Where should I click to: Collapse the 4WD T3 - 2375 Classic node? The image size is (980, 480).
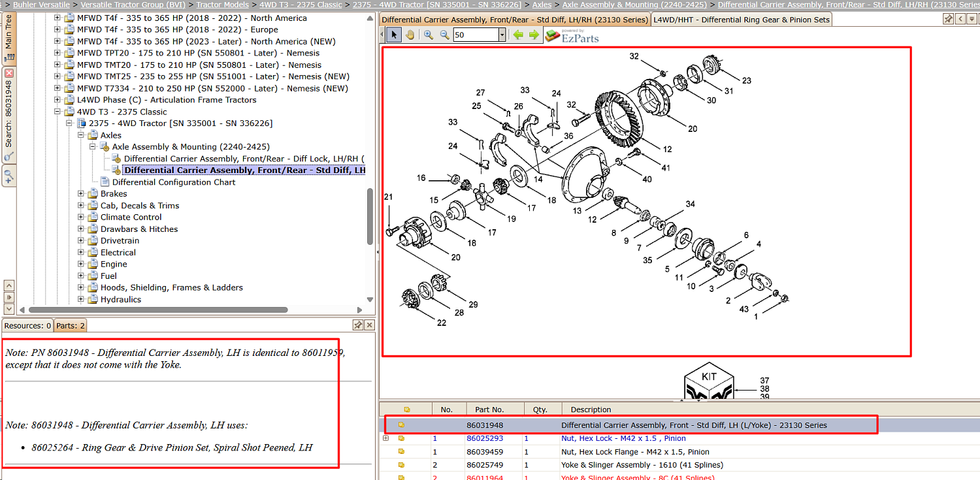57,112
